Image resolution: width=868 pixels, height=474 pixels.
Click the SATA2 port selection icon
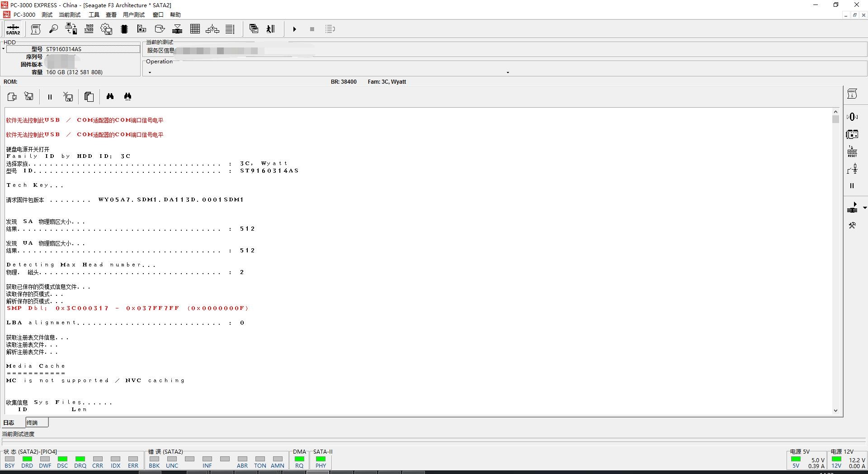point(13,29)
